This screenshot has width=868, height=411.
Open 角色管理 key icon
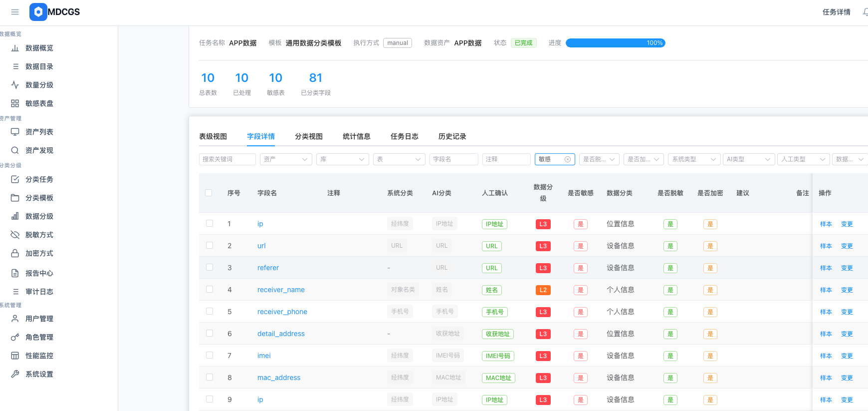tap(15, 337)
